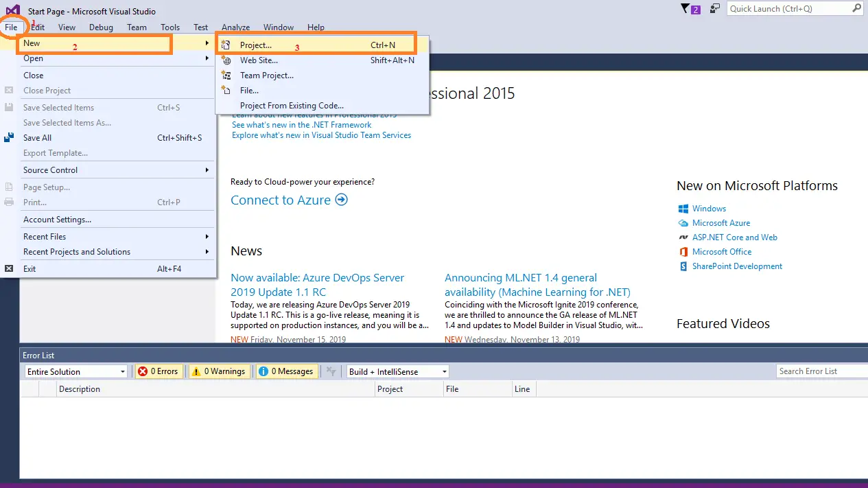Click the Description column header

80,389
